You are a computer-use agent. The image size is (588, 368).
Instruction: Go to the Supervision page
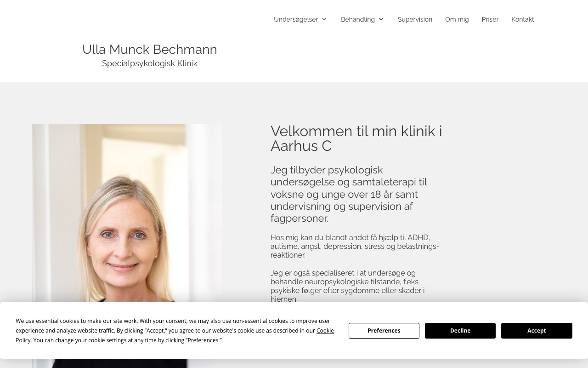coord(415,19)
